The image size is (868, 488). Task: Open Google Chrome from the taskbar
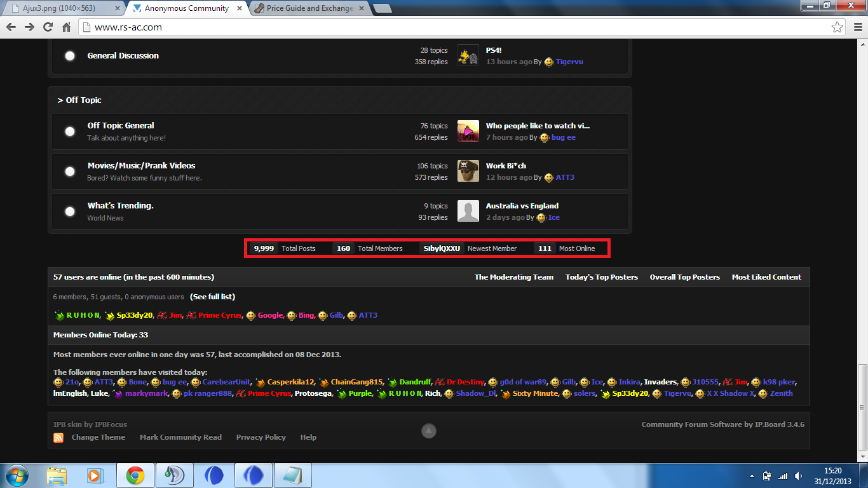click(135, 475)
